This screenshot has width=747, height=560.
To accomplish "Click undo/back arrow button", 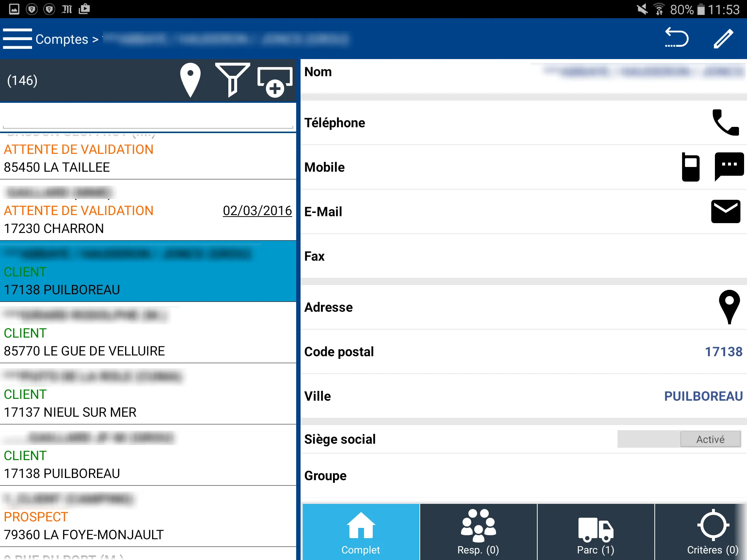I will 678,39.
